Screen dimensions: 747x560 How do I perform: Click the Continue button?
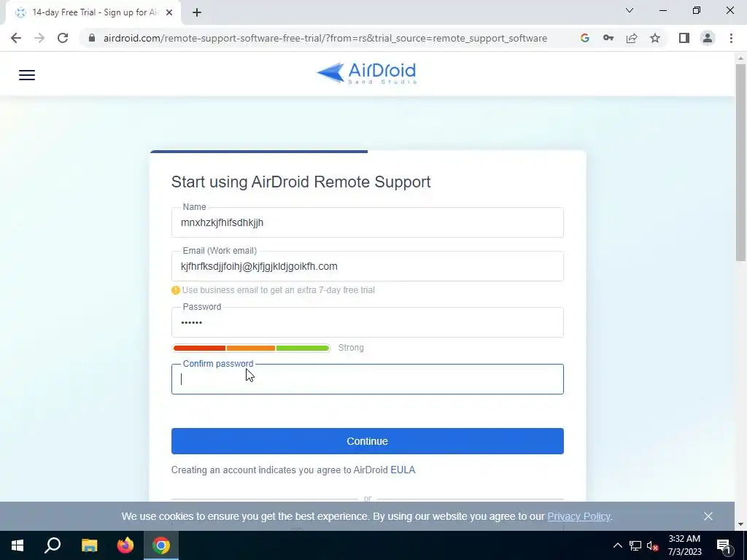tap(368, 441)
